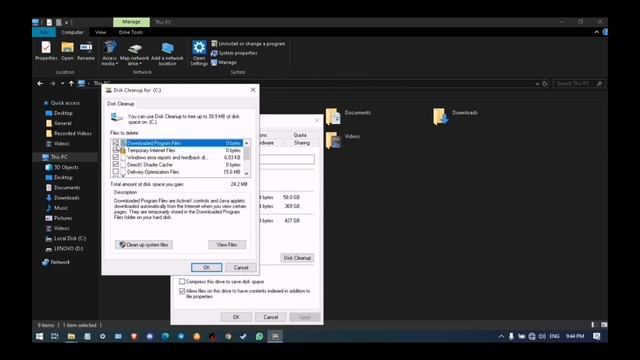Refresh the This PC address bar
640x360 pixels.
point(544,84)
